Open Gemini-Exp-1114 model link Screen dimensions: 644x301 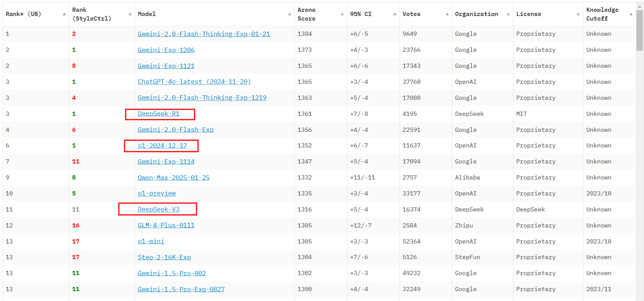coord(166,162)
